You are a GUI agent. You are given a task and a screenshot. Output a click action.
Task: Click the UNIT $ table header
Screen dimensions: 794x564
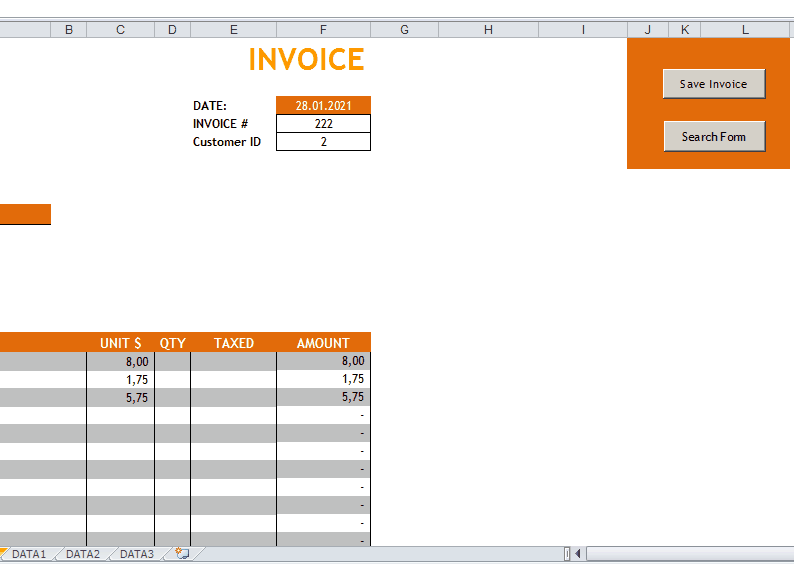(x=120, y=343)
